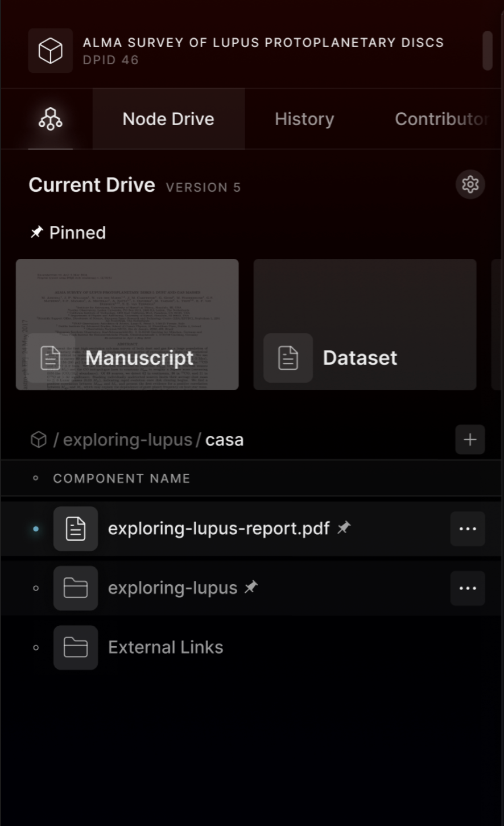
Task: Click the External Links folder icon
Action: coord(76,647)
